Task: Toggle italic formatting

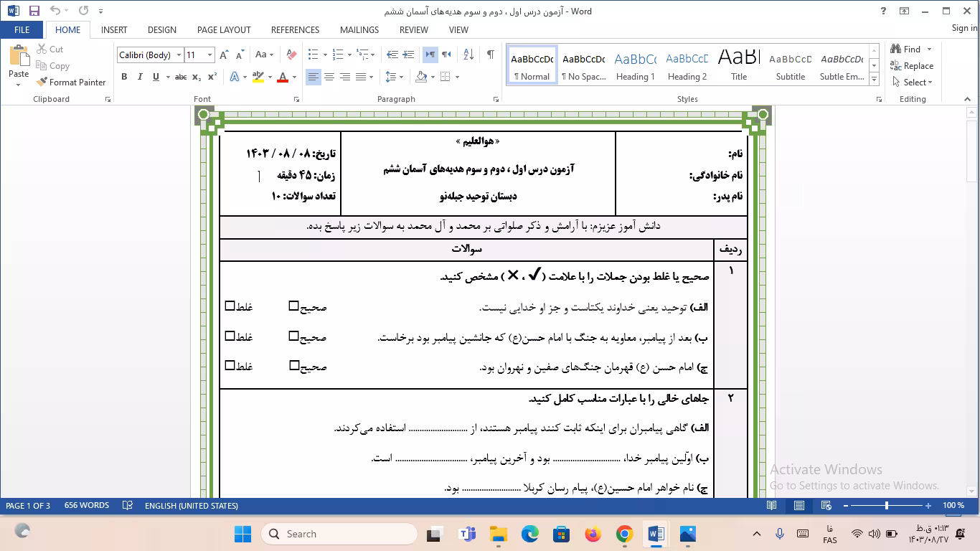Action: click(x=139, y=77)
